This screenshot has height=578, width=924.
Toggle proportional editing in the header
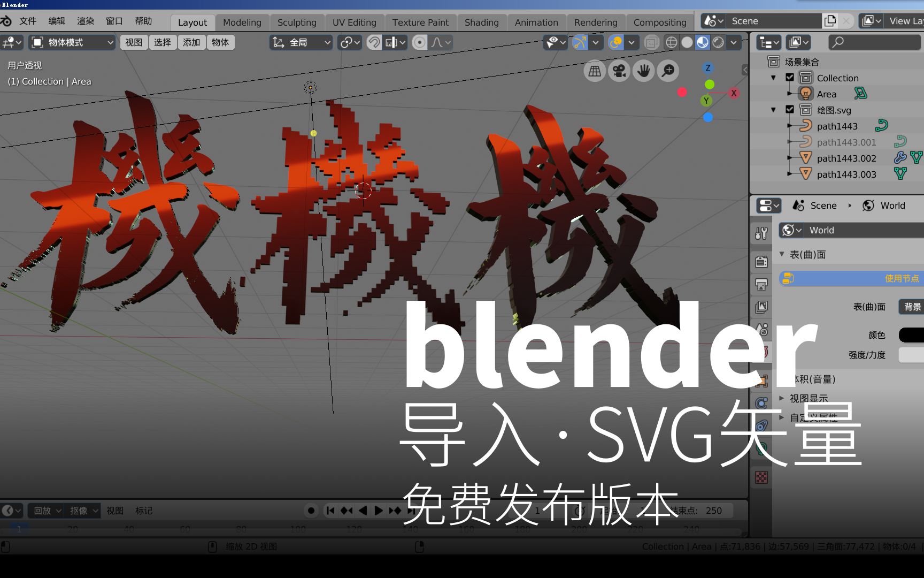tap(420, 42)
